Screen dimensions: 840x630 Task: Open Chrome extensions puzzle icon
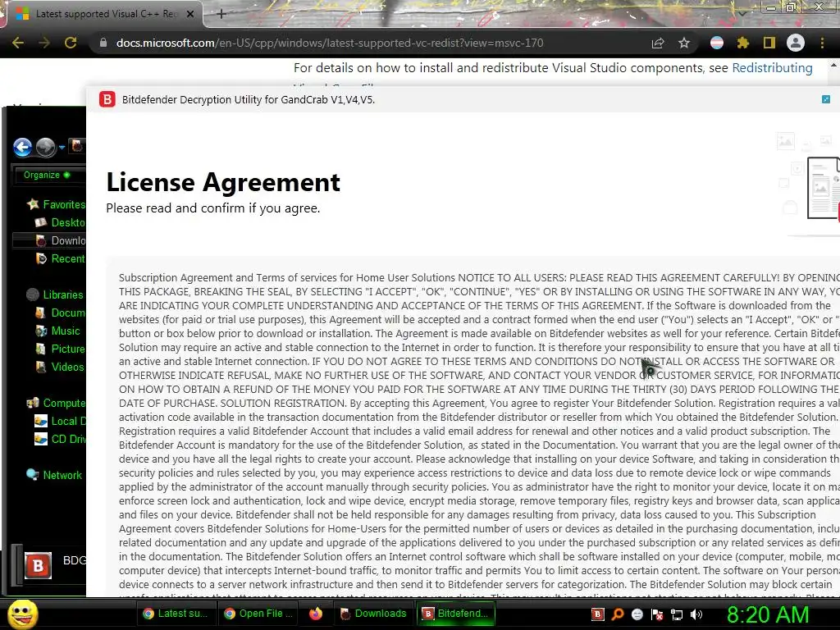[x=743, y=43]
